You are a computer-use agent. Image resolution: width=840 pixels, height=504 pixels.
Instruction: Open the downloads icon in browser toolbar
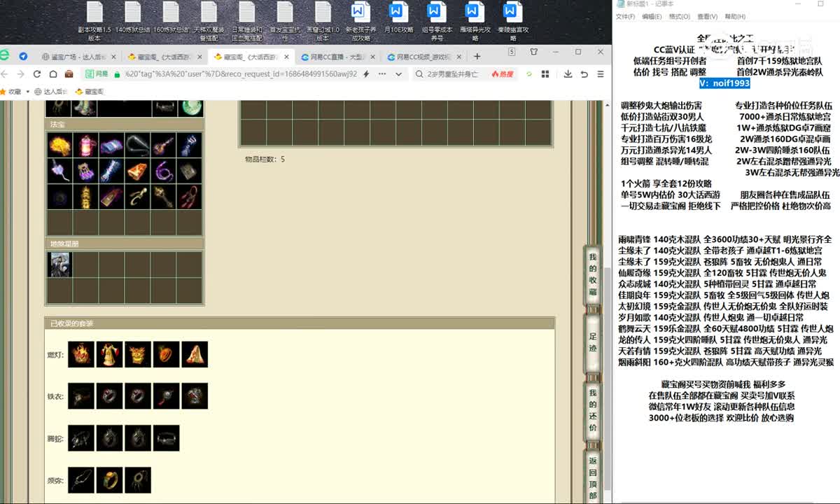pyautogui.click(x=568, y=73)
